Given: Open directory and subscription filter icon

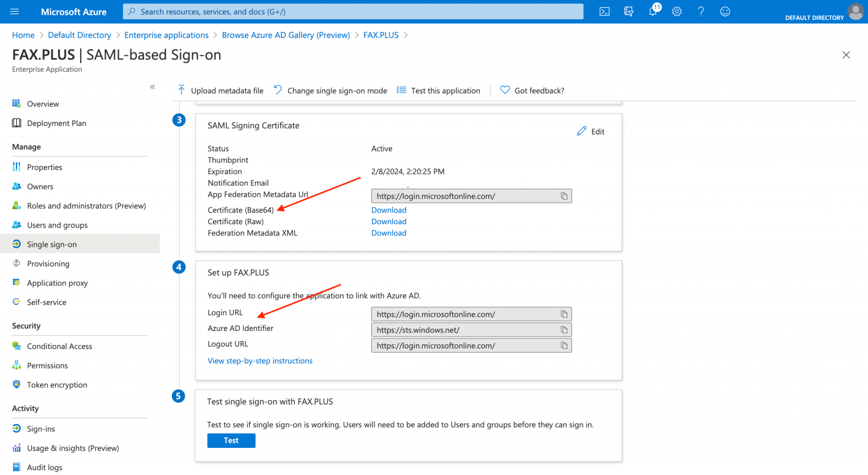Looking at the screenshot, I should point(628,11).
